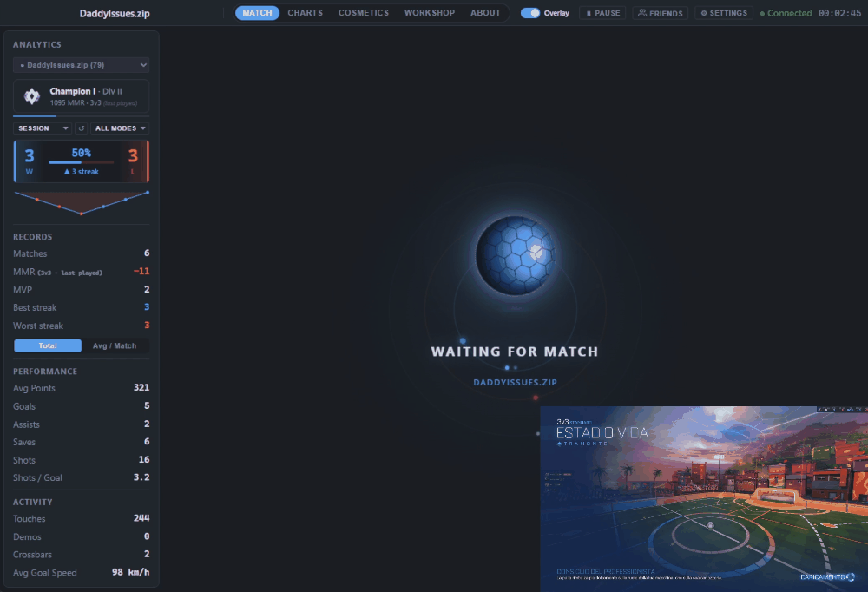Click the Matches record row
868x592 pixels.
tap(82, 253)
